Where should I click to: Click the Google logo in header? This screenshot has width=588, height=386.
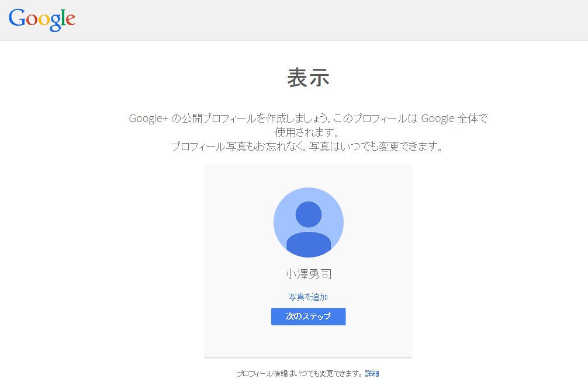click(41, 20)
